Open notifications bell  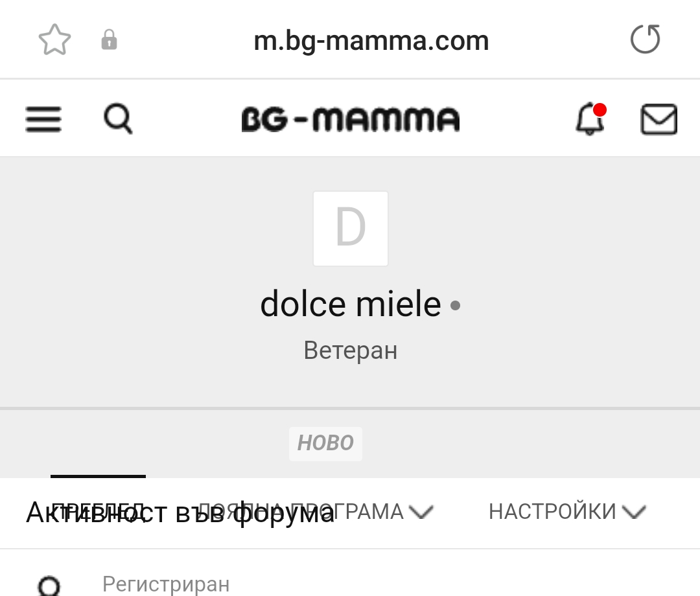(x=590, y=119)
